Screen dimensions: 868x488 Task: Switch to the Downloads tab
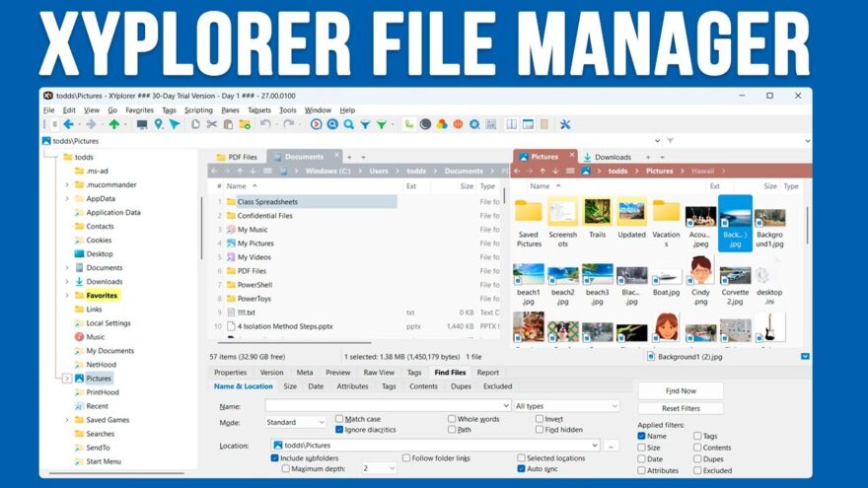click(608, 157)
